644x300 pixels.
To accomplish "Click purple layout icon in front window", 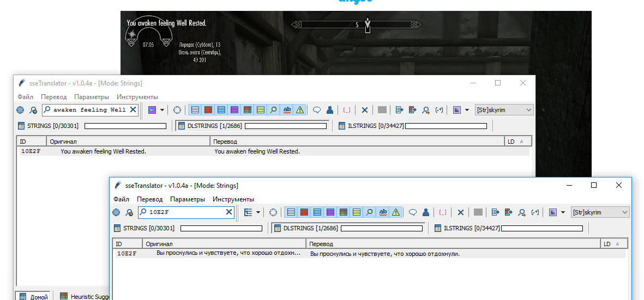I will point(553,212).
